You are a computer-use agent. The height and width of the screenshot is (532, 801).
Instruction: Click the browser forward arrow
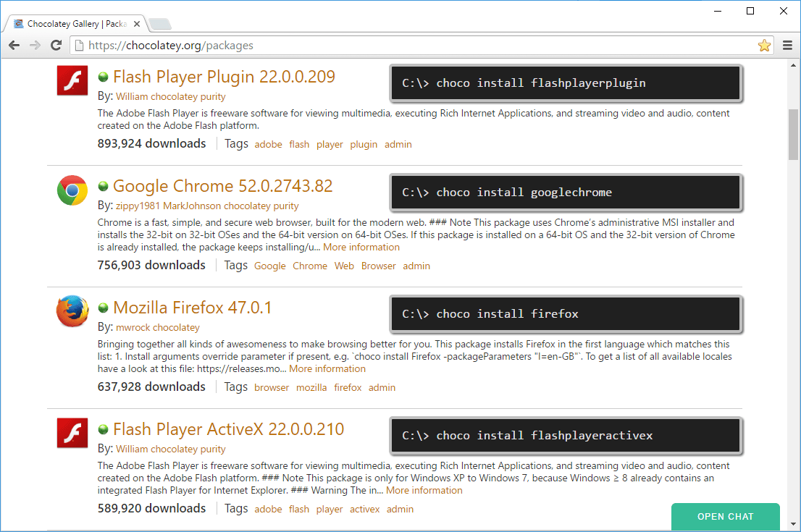pyautogui.click(x=35, y=46)
